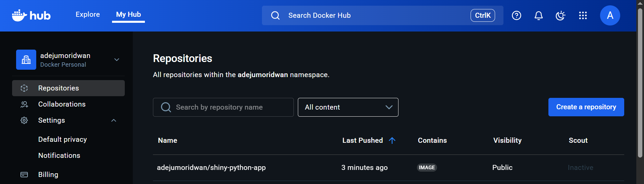Sort by the Name column header
The image size is (644, 184).
click(167, 140)
